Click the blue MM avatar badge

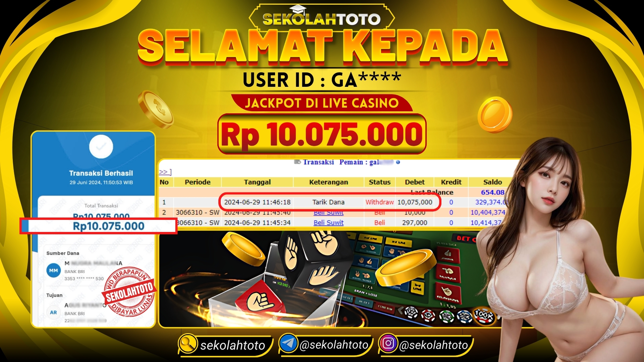click(x=54, y=270)
